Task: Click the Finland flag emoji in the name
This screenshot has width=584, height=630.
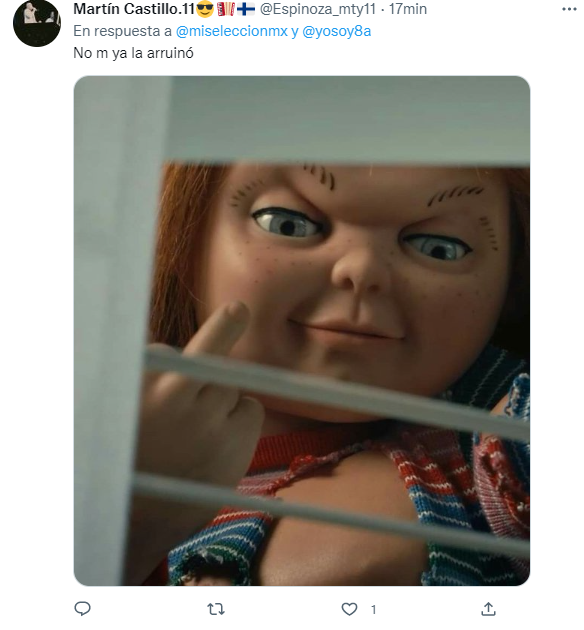Action: pos(246,9)
